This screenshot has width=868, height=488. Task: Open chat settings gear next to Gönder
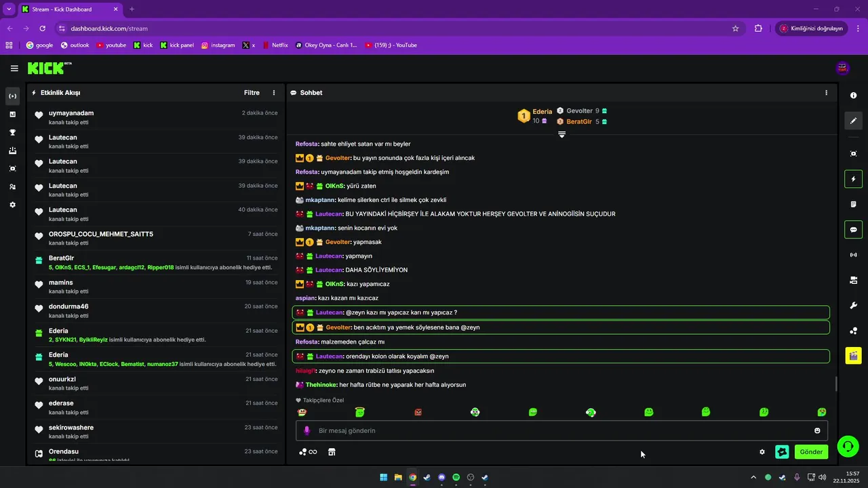[762, 452]
